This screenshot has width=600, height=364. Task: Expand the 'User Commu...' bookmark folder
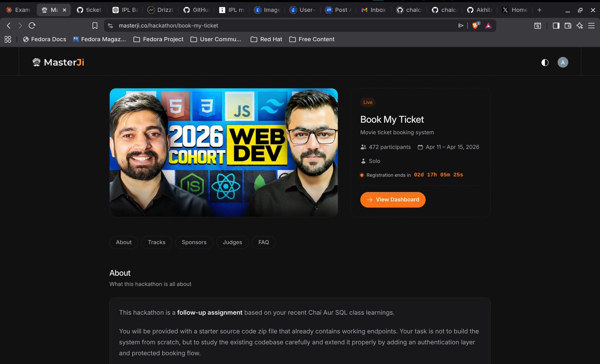(216, 39)
